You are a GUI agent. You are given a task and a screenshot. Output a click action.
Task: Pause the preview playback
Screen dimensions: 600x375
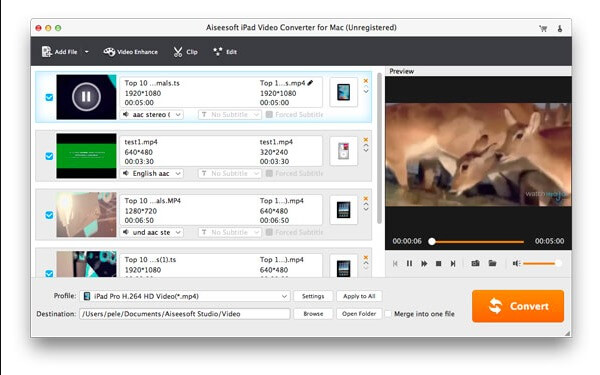tap(409, 263)
